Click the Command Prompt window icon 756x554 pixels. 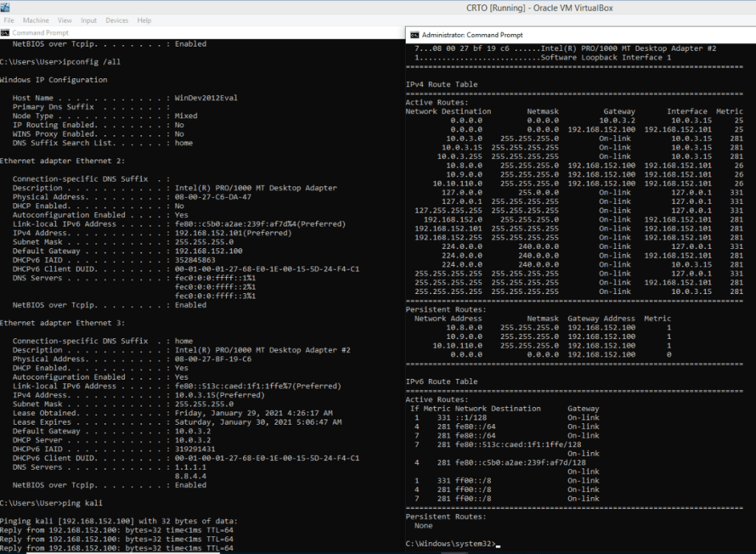pyautogui.click(x=5, y=33)
